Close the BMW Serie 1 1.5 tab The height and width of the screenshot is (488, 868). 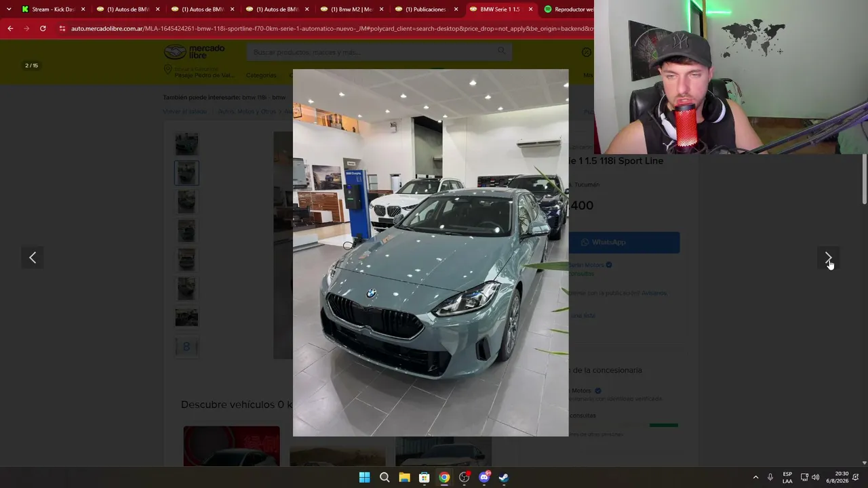coord(531,9)
